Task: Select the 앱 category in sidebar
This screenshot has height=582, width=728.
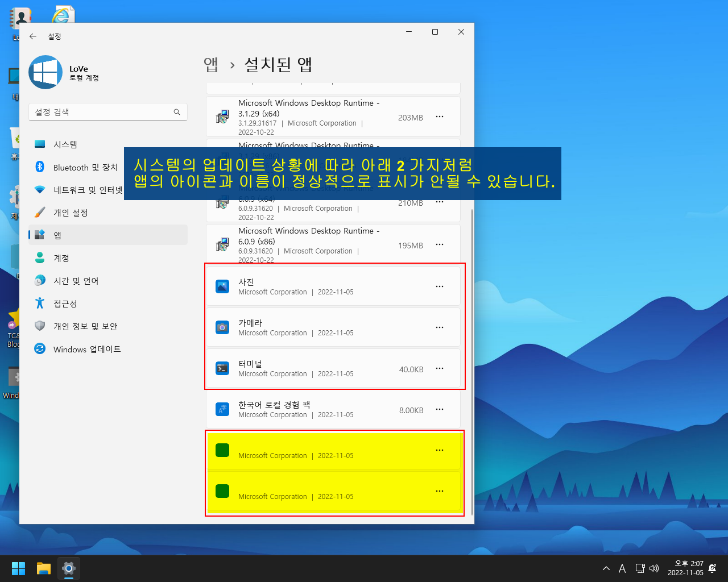Action: coord(108,235)
